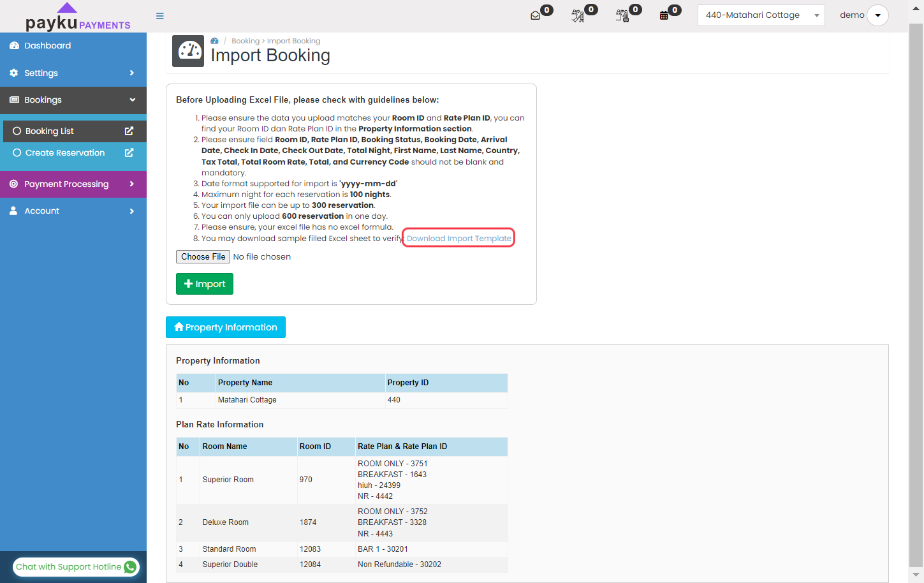Open the envelope messages notification icon
924x583 pixels.
536,16
